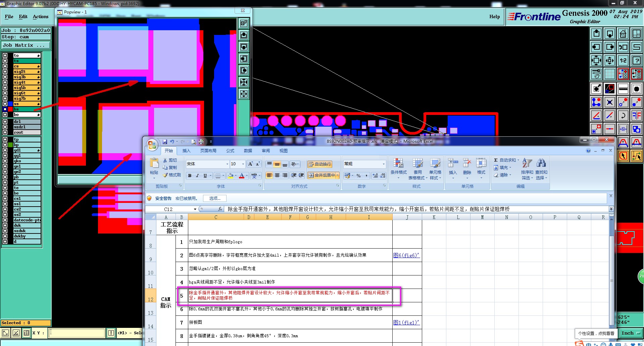Toggle visibility checkbox for layer rout

click(x=5, y=132)
